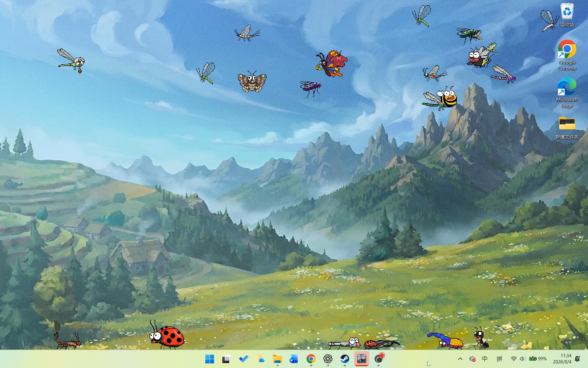
Task: Click the 拼 Pinyin IME indicator
Action: click(499, 359)
